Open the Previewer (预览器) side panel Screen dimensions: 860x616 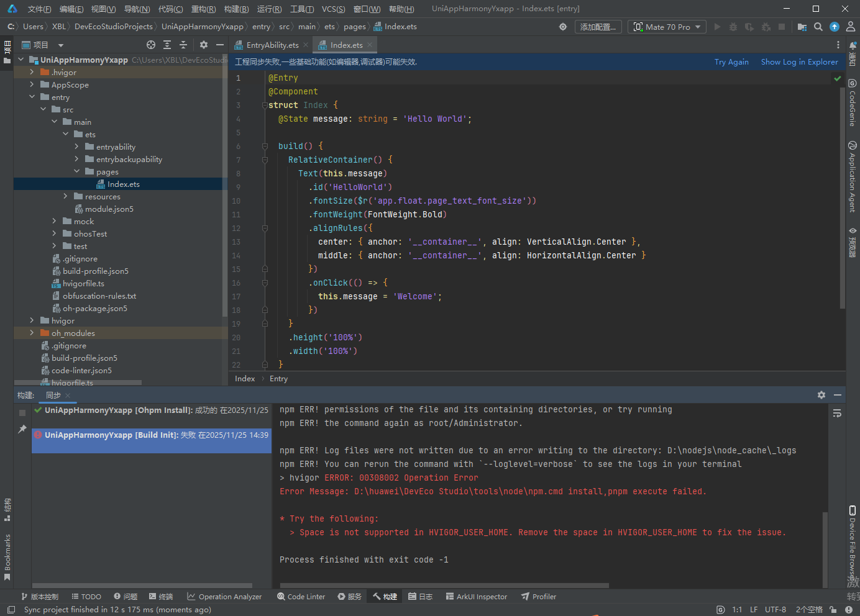853,242
